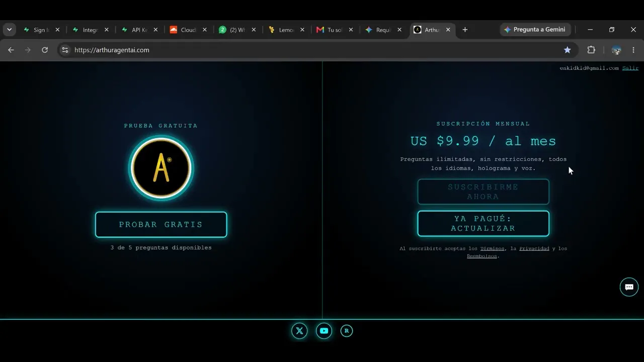Click the PROBAR GRATIS button

(x=161, y=224)
